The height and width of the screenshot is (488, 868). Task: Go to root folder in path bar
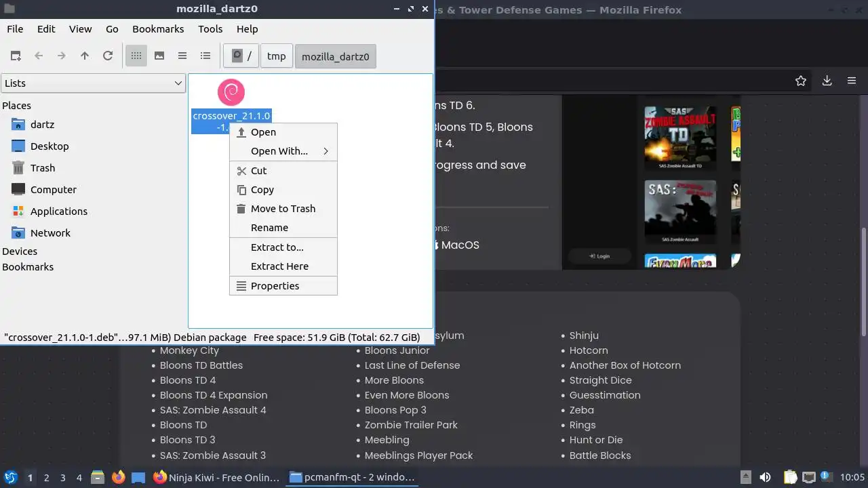[x=241, y=56]
